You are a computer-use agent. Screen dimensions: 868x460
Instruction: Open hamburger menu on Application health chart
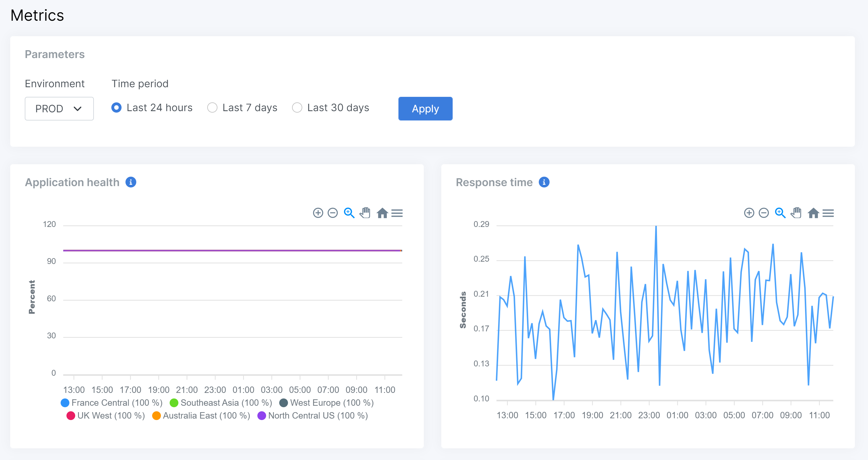pyautogui.click(x=397, y=213)
